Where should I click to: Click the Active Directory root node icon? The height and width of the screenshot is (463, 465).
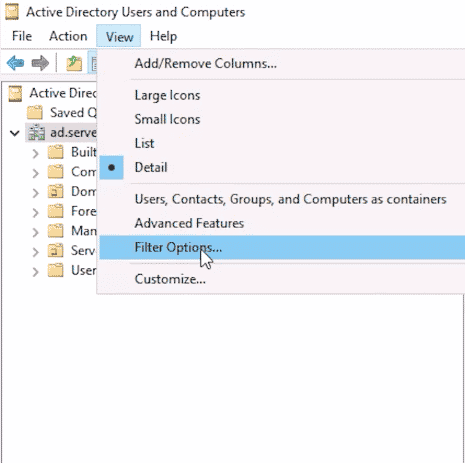(15, 93)
